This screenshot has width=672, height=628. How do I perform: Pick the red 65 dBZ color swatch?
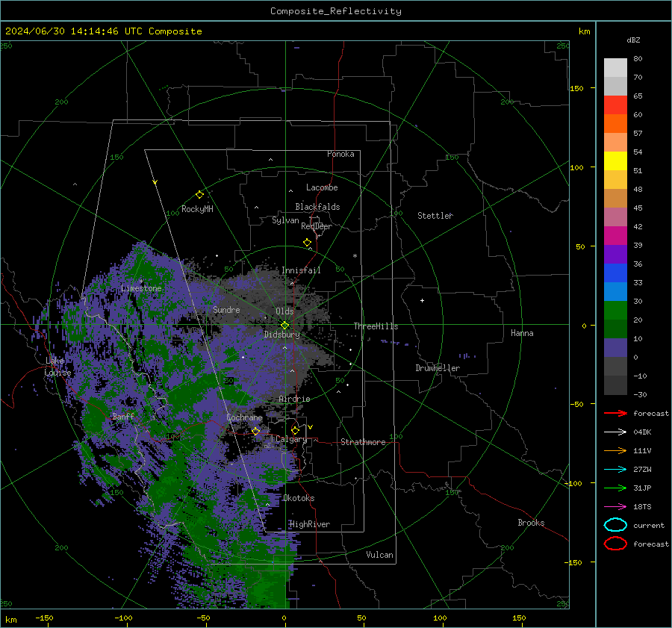pos(615,105)
